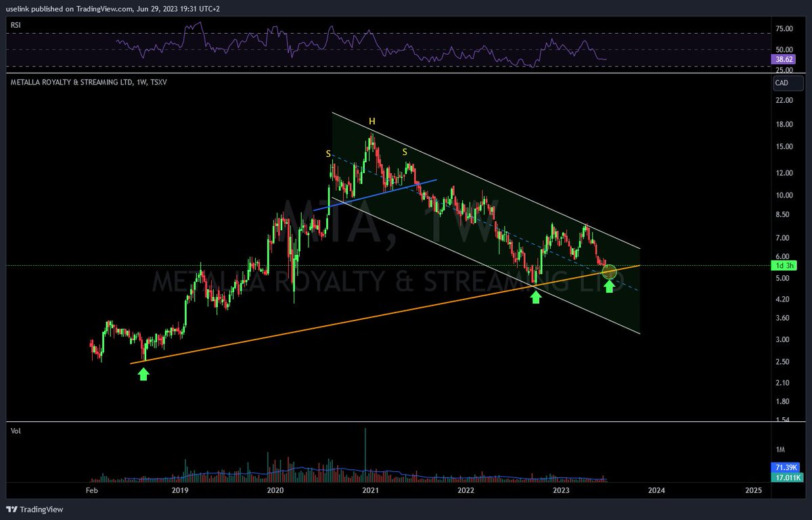Click the 50.00 RSI scale label
This screenshot has width=812, height=520.
tap(784, 49)
